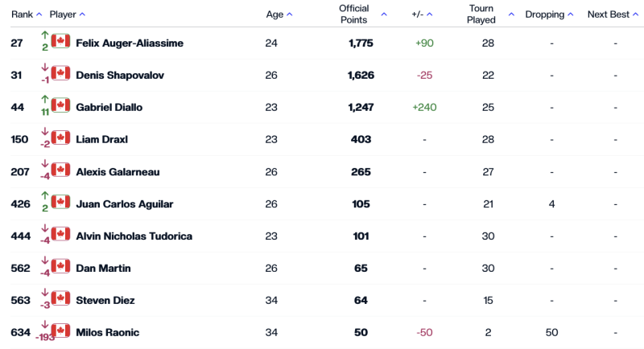Sort by the Dropping column

571,14
